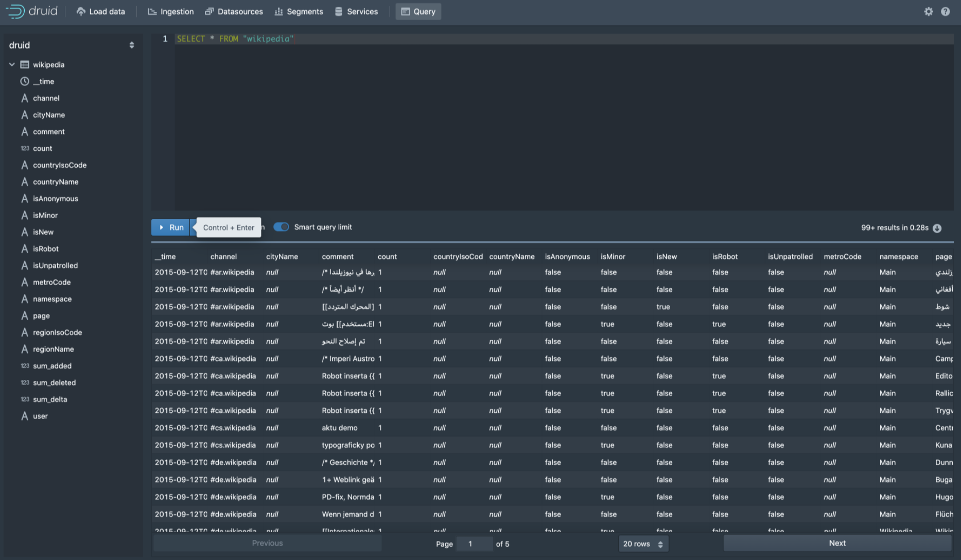The image size is (961, 560).
Task: Open the help question mark menu
Action: [x=946, y=11]
